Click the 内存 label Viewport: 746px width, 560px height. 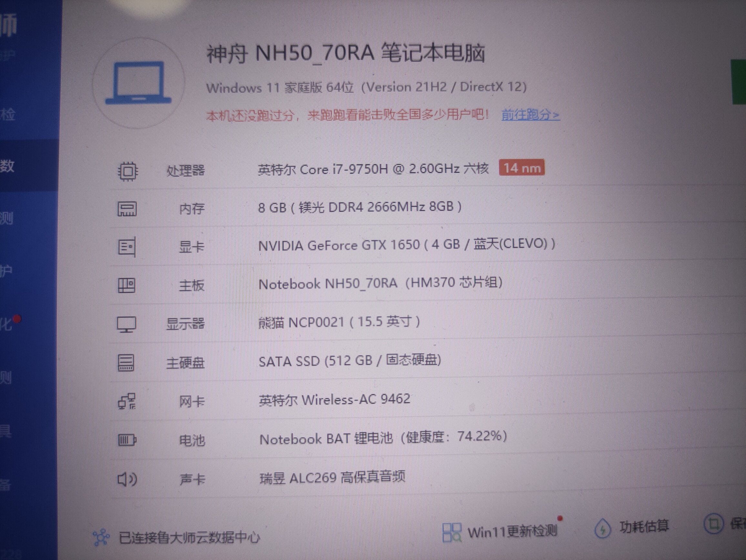(x=192, y=209)
